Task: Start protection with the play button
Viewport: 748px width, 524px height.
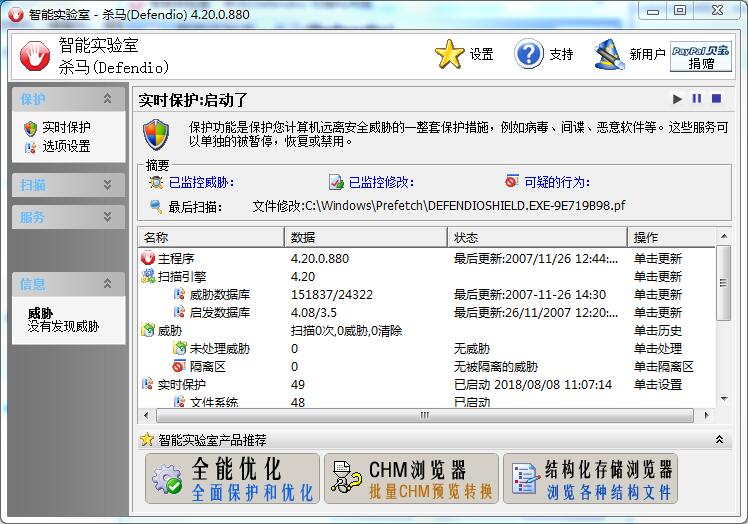Action: [x=676, y=99]
